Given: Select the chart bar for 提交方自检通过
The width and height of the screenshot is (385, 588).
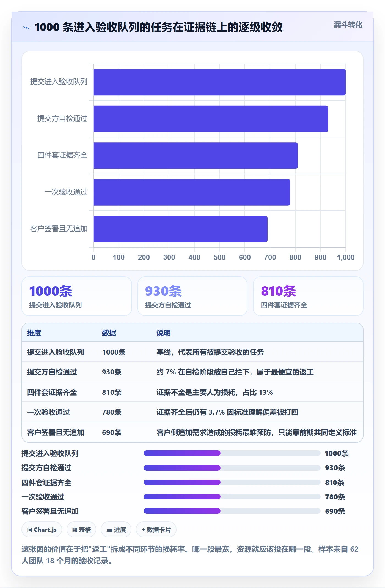Looking at the screenshot, I should point(211,119).
